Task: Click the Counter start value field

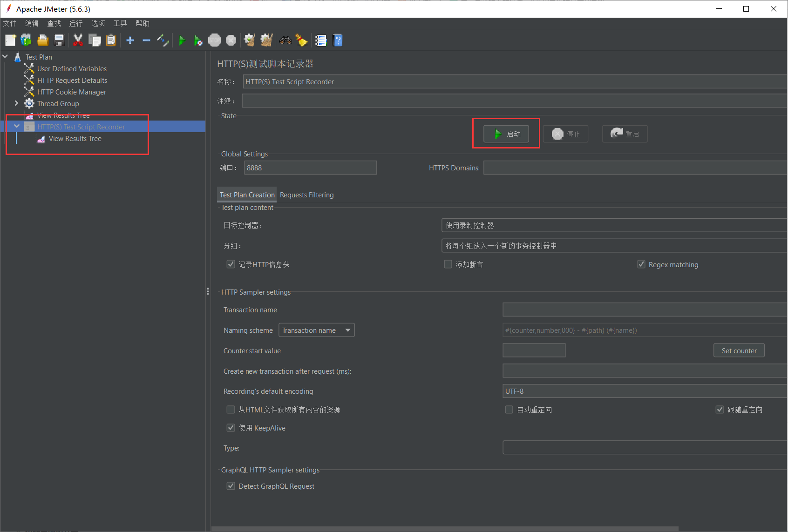Action: pyautogui.click(x=534, y=350)
